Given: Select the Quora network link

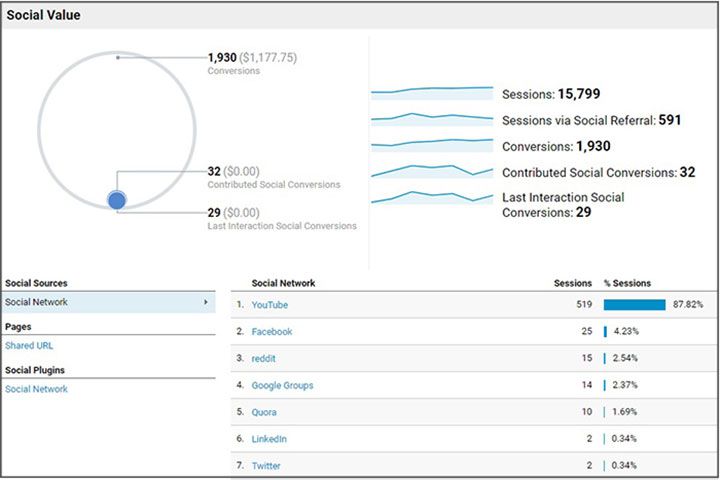Looking at the screenshot, I should coord(264,412).
